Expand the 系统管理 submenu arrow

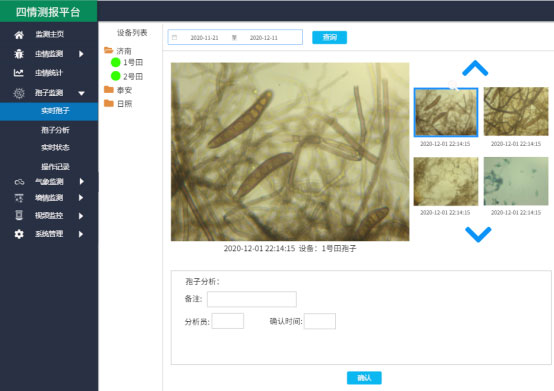click(81, 234)
